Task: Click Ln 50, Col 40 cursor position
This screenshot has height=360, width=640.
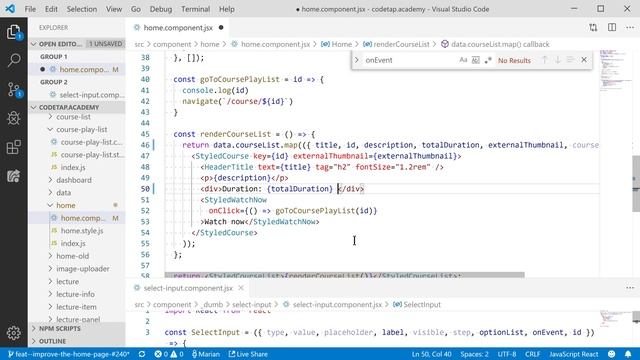Action: [431, 354]
